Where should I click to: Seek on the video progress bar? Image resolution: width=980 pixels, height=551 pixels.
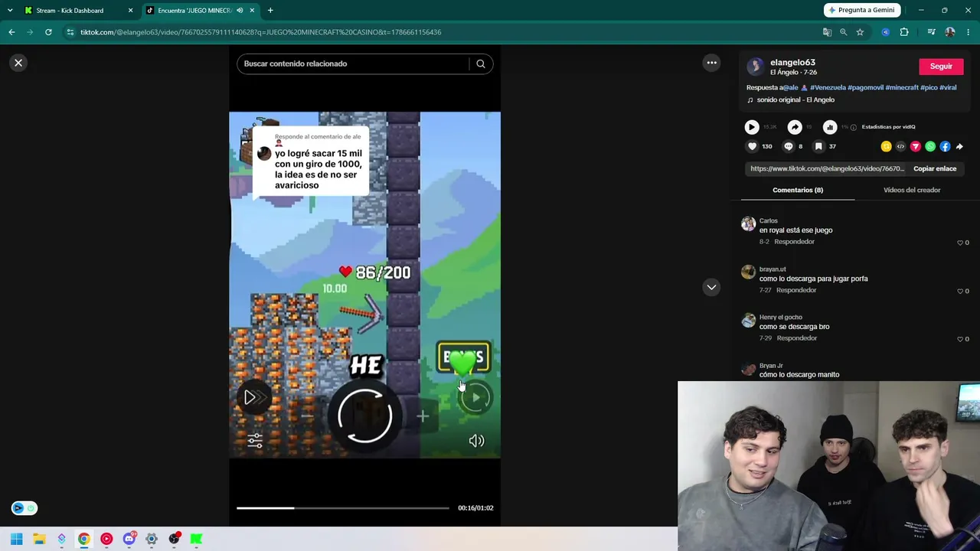coord(342,507)
